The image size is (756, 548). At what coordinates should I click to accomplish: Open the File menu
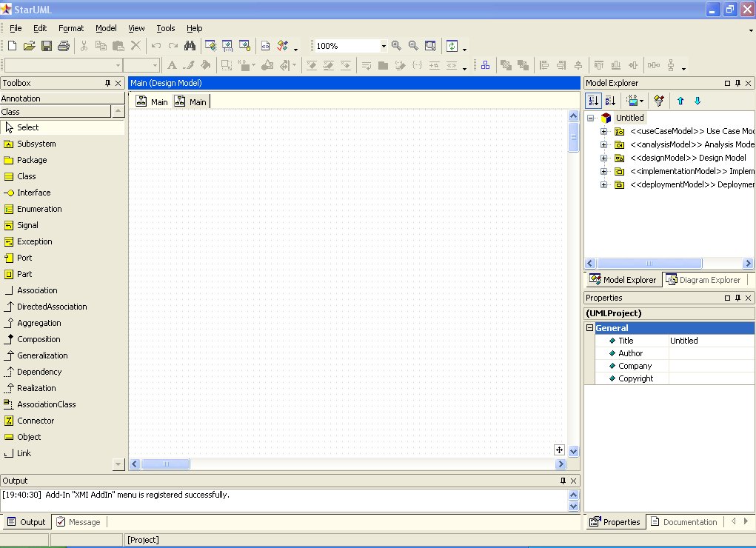(16, 28)
